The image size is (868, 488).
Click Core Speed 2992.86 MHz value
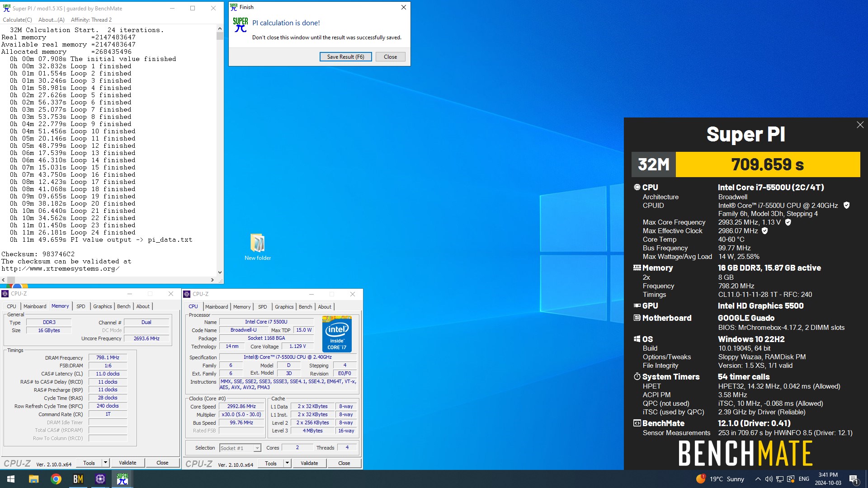(x=241, y=406)
